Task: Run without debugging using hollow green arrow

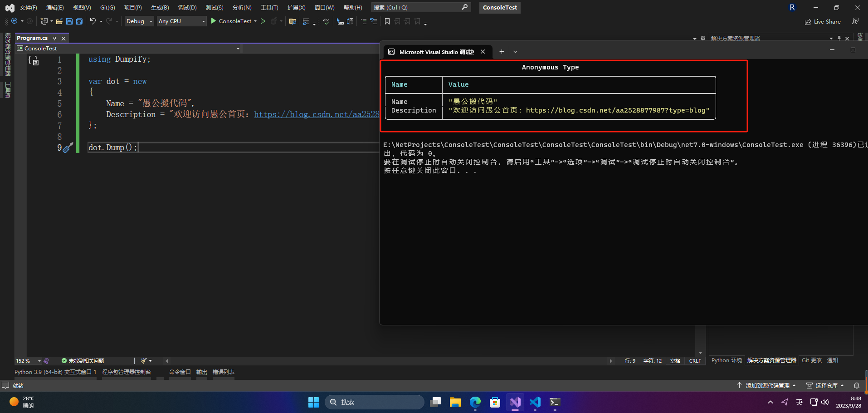Action: tap(263, 21)
